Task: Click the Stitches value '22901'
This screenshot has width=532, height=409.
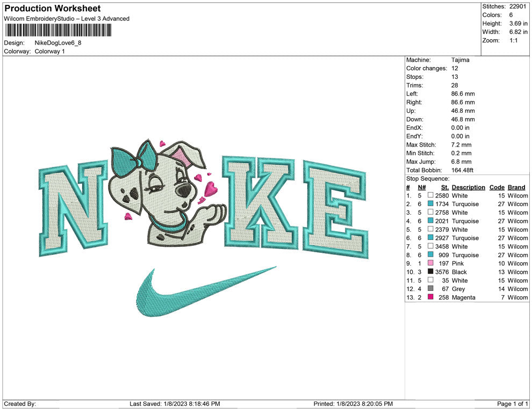Action: point(517,6)
